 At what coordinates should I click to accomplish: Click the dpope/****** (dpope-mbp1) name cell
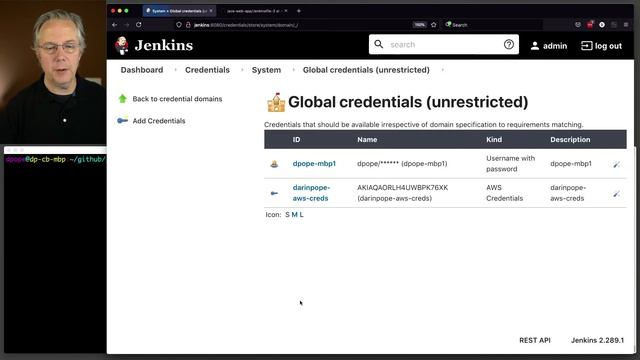click(402, 163)
